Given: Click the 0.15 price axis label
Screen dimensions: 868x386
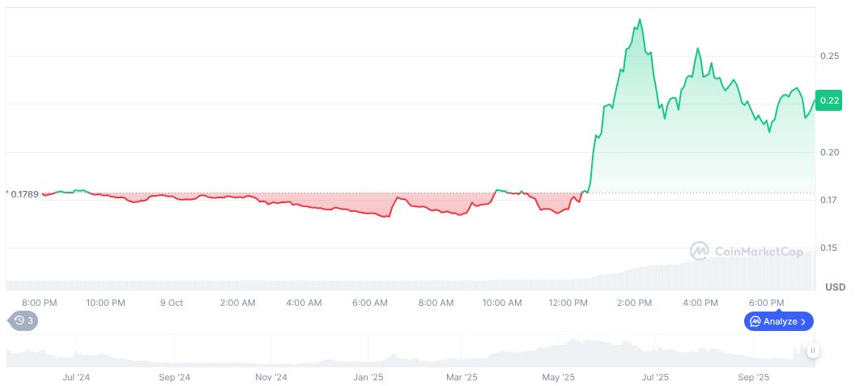Looking at the screenshot, I should pyautogui.click(x=829, y=248).
